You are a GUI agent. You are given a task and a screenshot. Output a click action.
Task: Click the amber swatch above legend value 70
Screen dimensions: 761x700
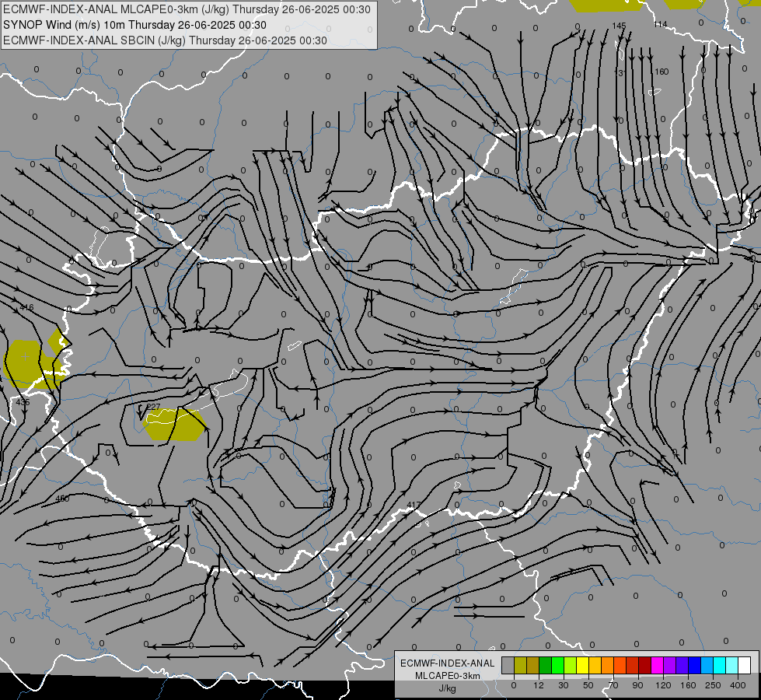tap(608, 665)
